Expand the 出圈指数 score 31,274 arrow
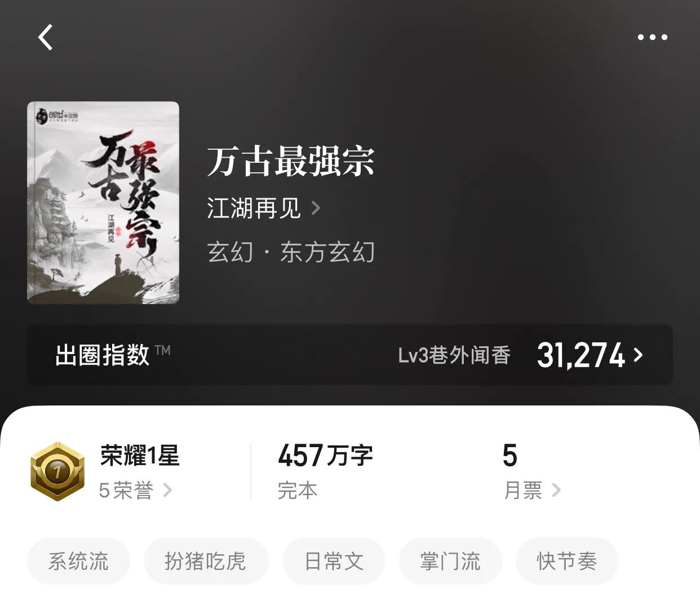700x602 pixels. 638,355
